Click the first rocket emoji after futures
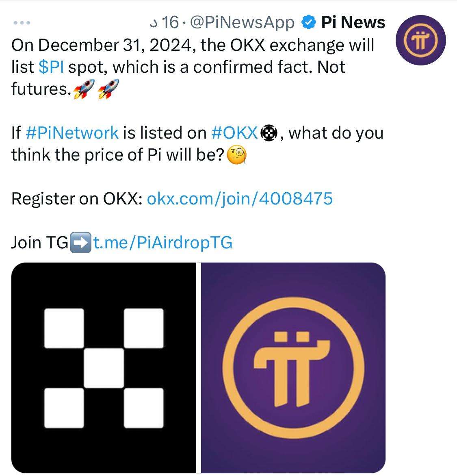The image size is (457, 476). click(84, 89)
